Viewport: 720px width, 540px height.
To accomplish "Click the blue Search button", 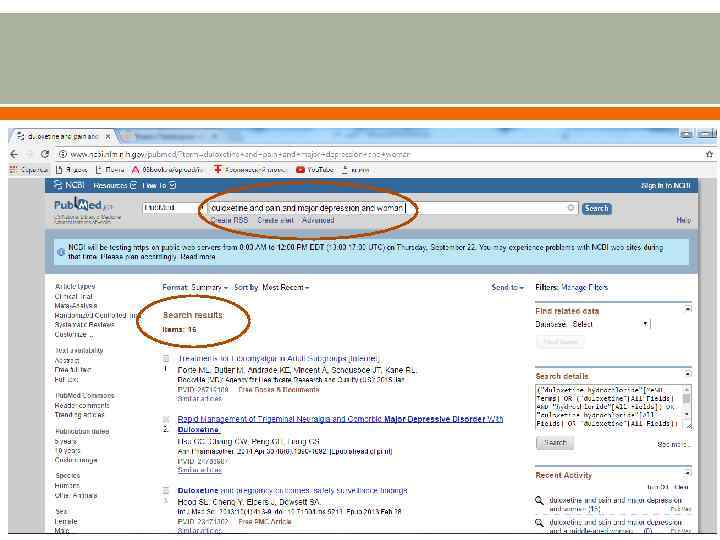I will coord(596,208).
